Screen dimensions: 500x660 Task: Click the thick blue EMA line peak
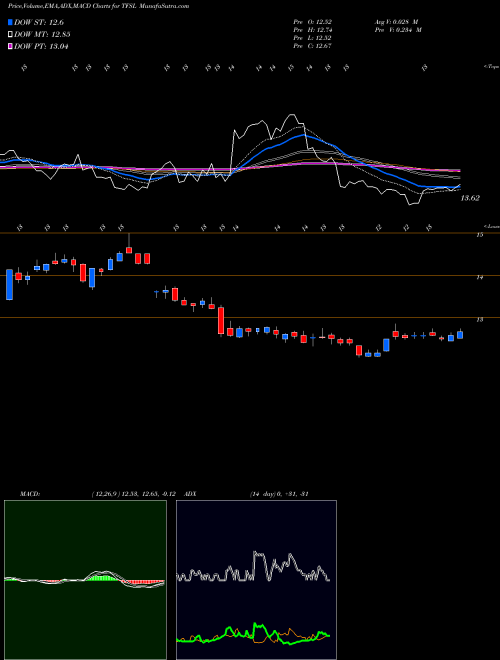pyautogui.click(x=304, y=136)
